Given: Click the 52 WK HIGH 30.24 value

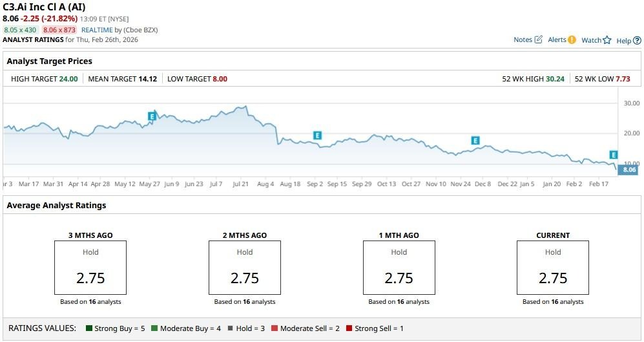Looking at the screenshot, I should click(x=556, y=79).
